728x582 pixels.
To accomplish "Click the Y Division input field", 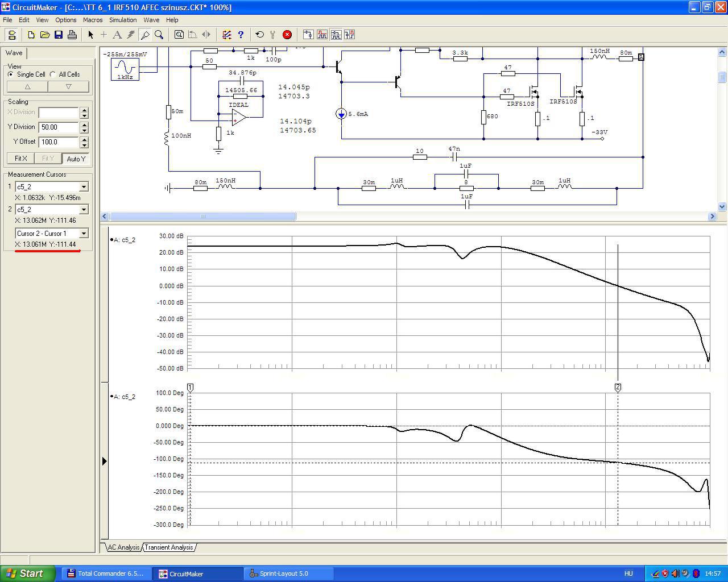I will [59, 127].
